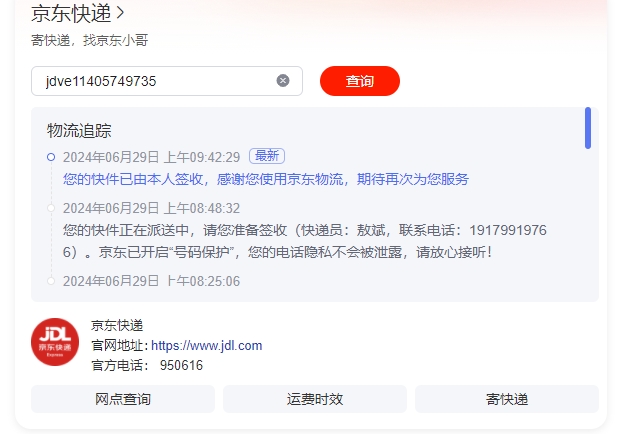
Task: Click the 最新 badge on latest entry
Action: pyautogui.click(x=267, y=156)
